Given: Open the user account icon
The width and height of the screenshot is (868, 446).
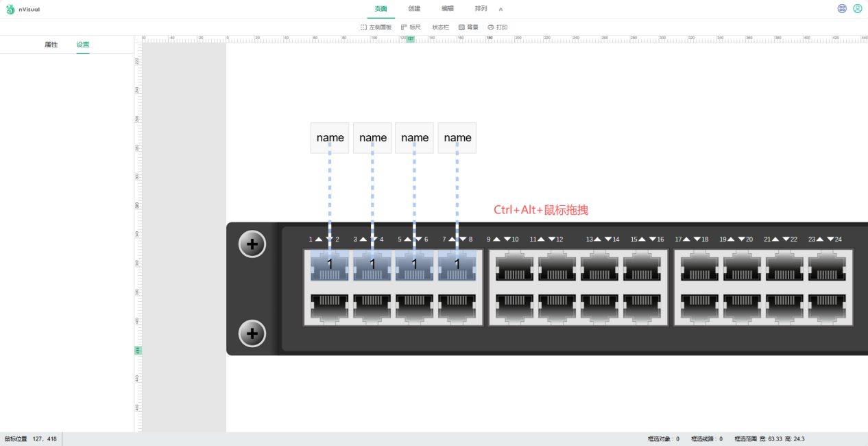Looking at the screenshot, I should (x=858, y=9).
